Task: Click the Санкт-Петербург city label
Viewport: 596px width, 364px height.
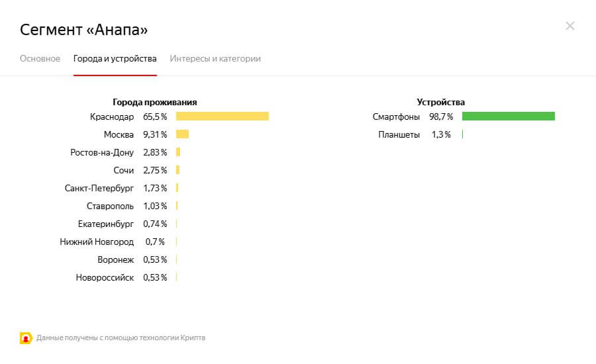Action: click(99, 188)
